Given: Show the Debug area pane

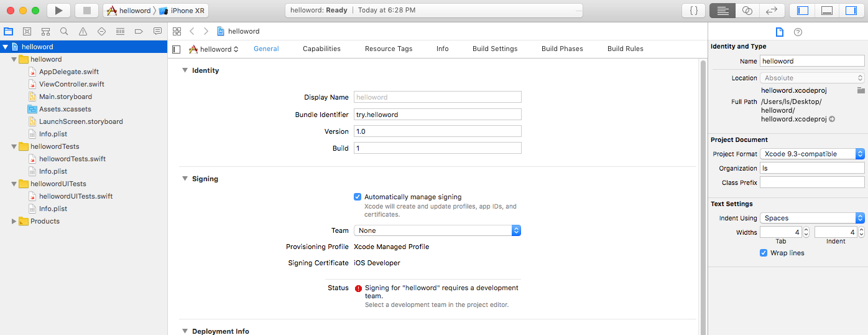Looking at the screenshot, I should (x=827, y=10).
